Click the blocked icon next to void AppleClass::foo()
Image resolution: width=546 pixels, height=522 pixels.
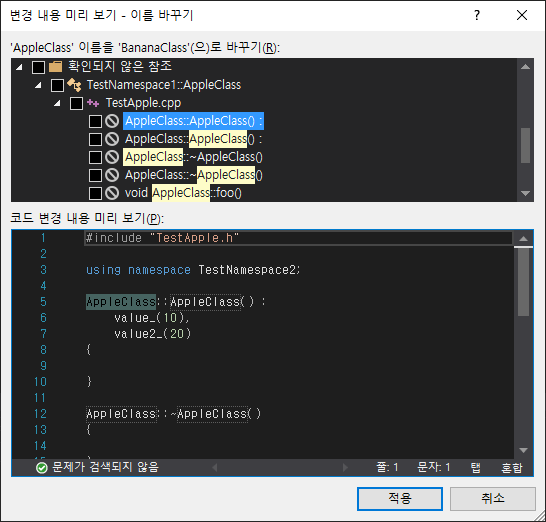[x=112, y=193]
